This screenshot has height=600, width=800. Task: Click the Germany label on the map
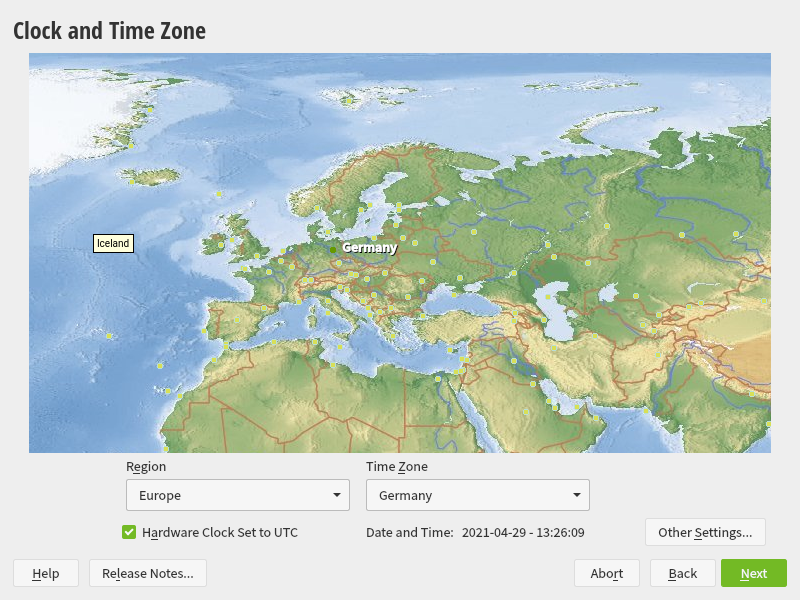coord(369,247)
